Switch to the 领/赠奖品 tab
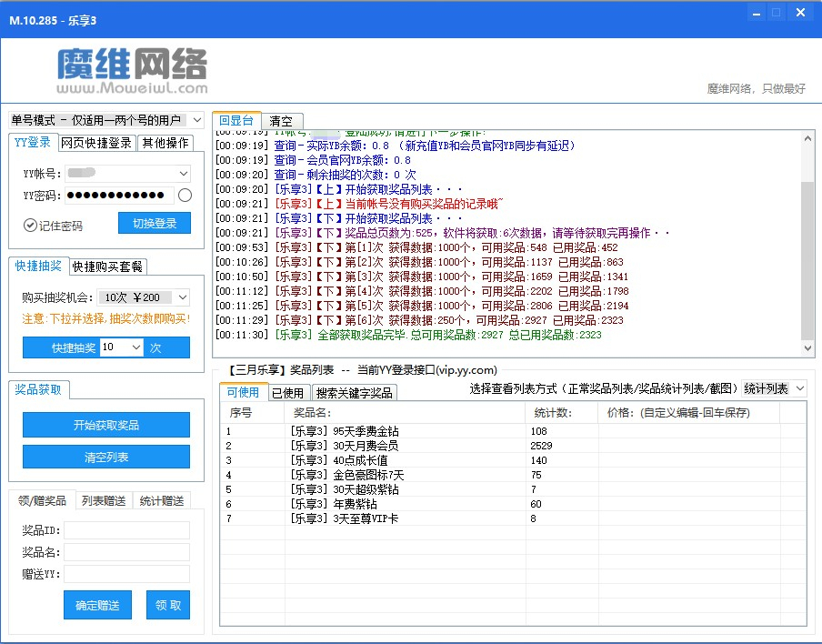The height and width of the screenshot is (644, 822). click(x=43, y=501)
